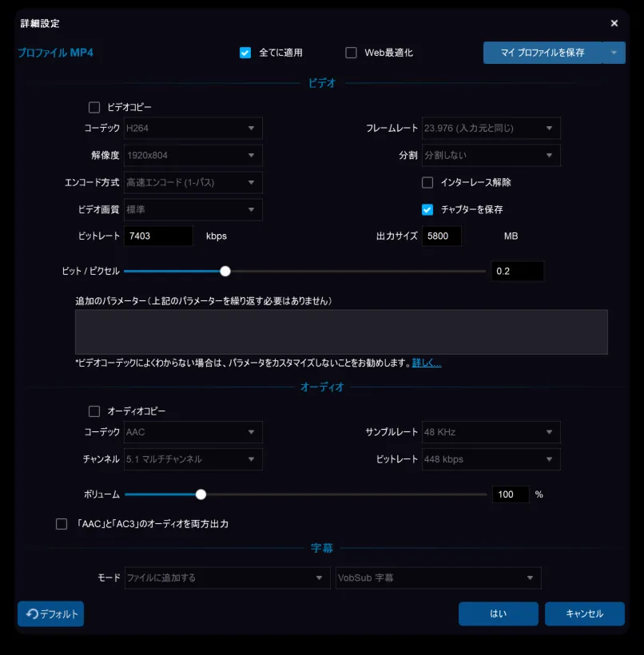Uncheck the チャプターを保存 checkbox
The width and height of the screenshot is (644, 655).
(x=427, y=210)
